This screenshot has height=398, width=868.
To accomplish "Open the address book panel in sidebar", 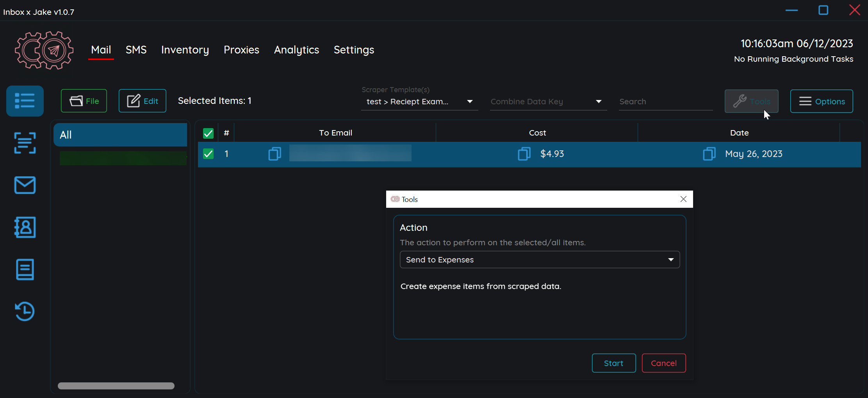I will click(x=25, y=227).
